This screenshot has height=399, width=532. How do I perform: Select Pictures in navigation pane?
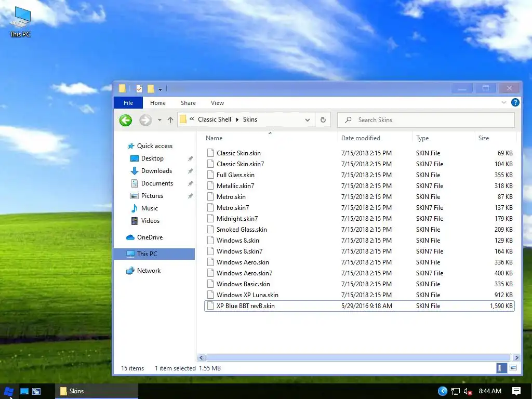pos(152,196)
